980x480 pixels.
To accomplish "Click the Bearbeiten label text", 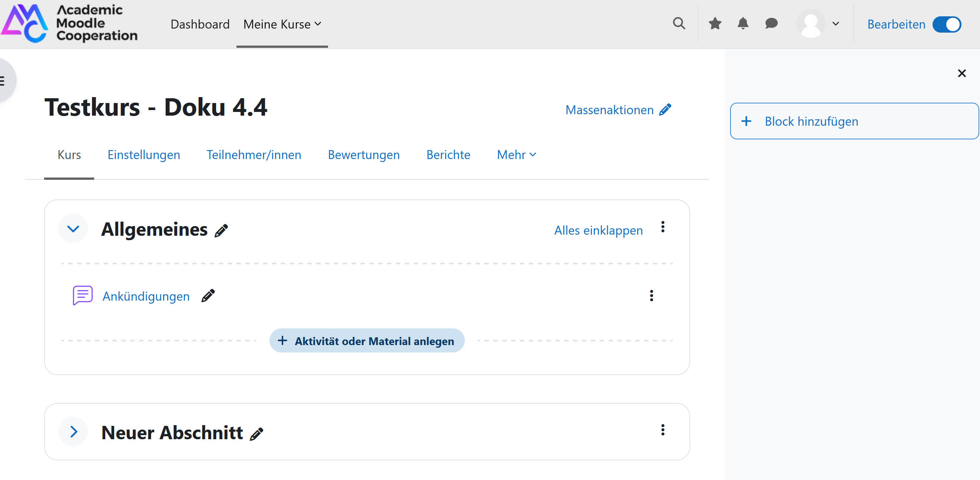I will click(896, 24).
